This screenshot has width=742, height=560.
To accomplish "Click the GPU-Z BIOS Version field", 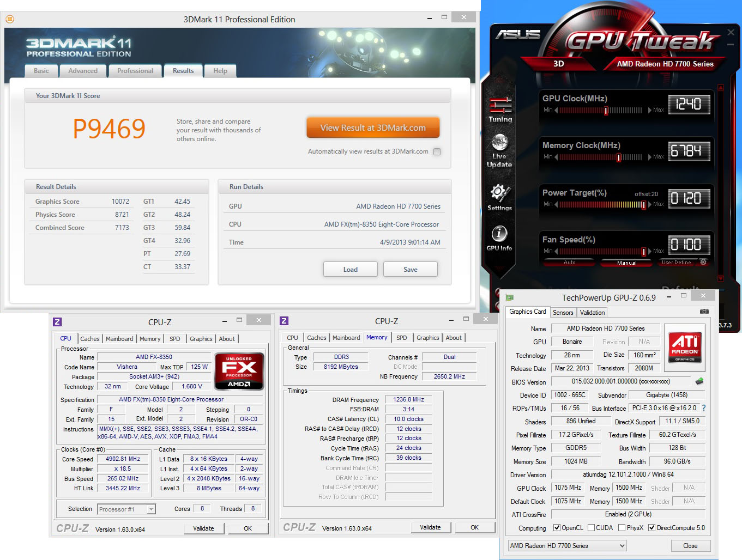I will click(621, 381).
